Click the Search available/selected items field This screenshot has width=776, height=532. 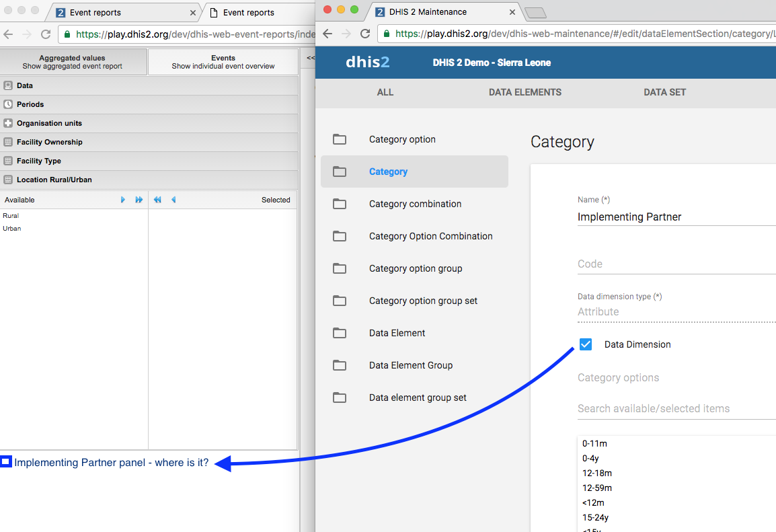coord(672,408)
